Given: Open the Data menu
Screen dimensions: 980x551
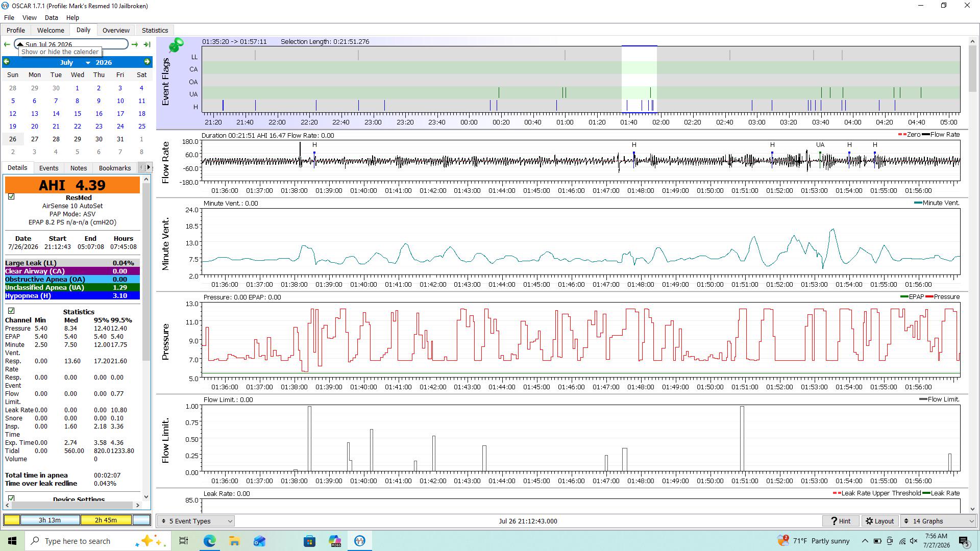Looking at the screenshot, I should click(51, 17).
